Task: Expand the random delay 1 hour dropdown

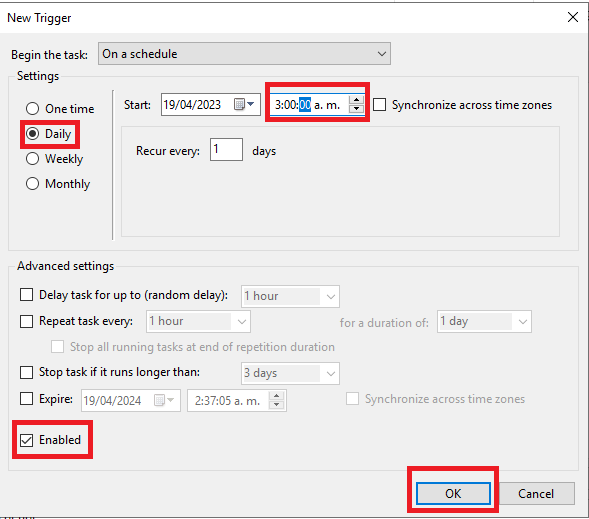Action: (290, 296)
